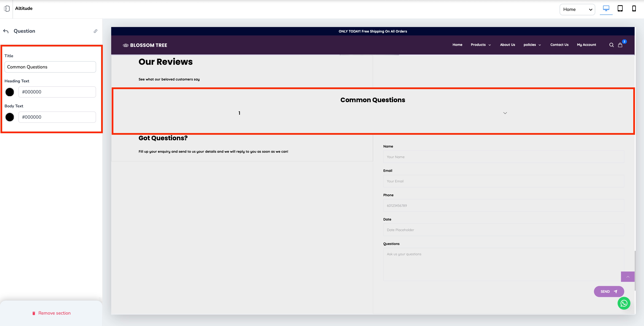Expand the FAQ item chevron
This screenshot has height=326, width=644.
pyautogui.click(x=505, y=113)
